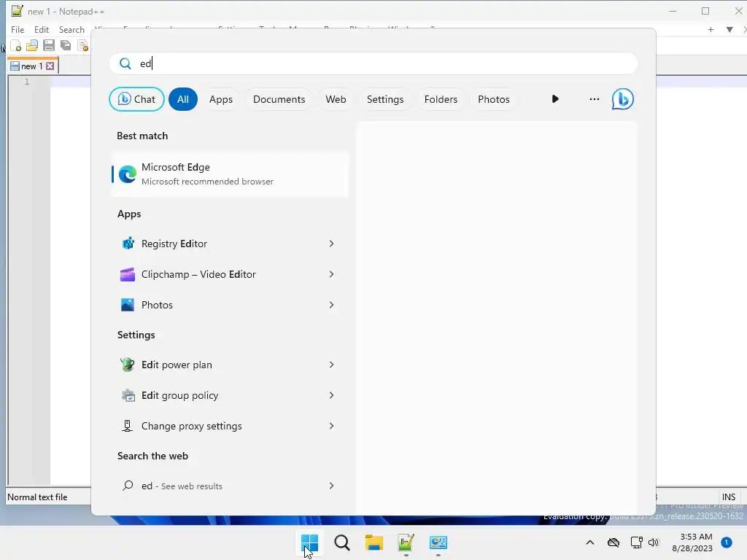This screenshot has width=747, height=560.
Task: Click the INS status bar indicator in Notepad++
Action: [729, 497]
